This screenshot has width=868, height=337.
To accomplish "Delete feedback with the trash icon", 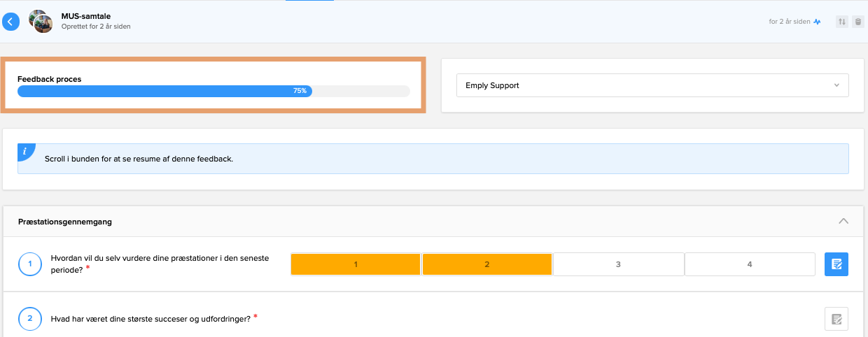I will (x=858, y=22).
